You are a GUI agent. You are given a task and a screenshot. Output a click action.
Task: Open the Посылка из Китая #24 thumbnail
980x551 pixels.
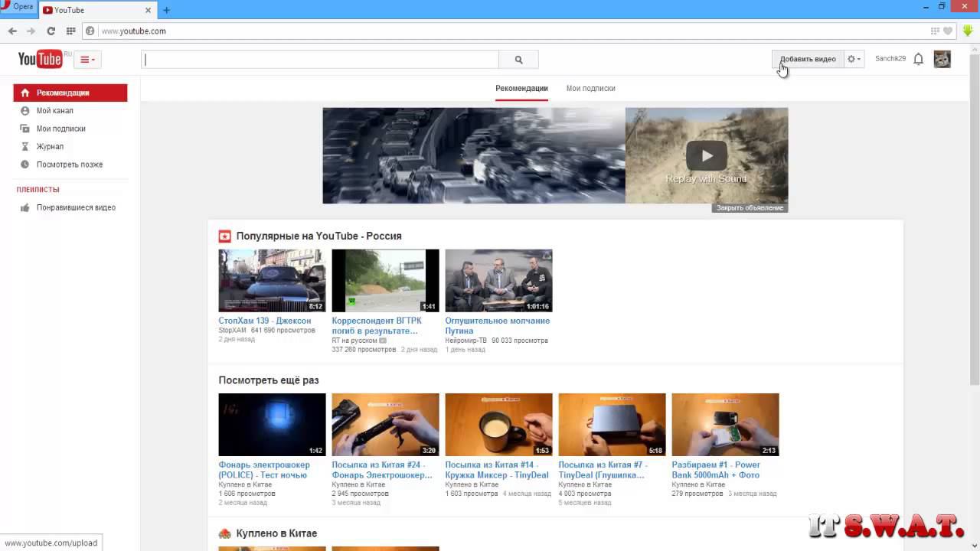[x=385, y=425]
